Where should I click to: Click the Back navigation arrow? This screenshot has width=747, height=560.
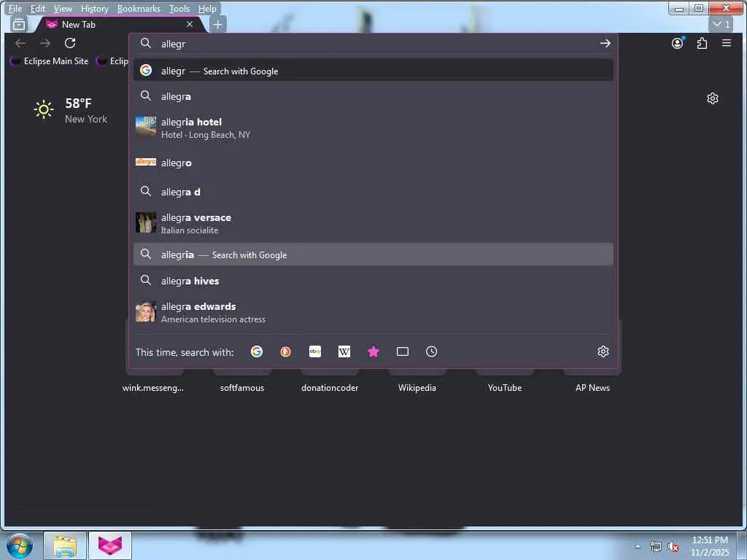(20, 43)
